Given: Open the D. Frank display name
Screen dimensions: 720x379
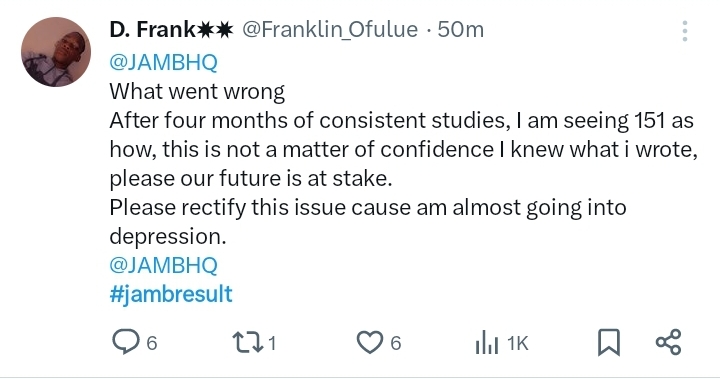Looking at the screenshot, I should point(171,30).
